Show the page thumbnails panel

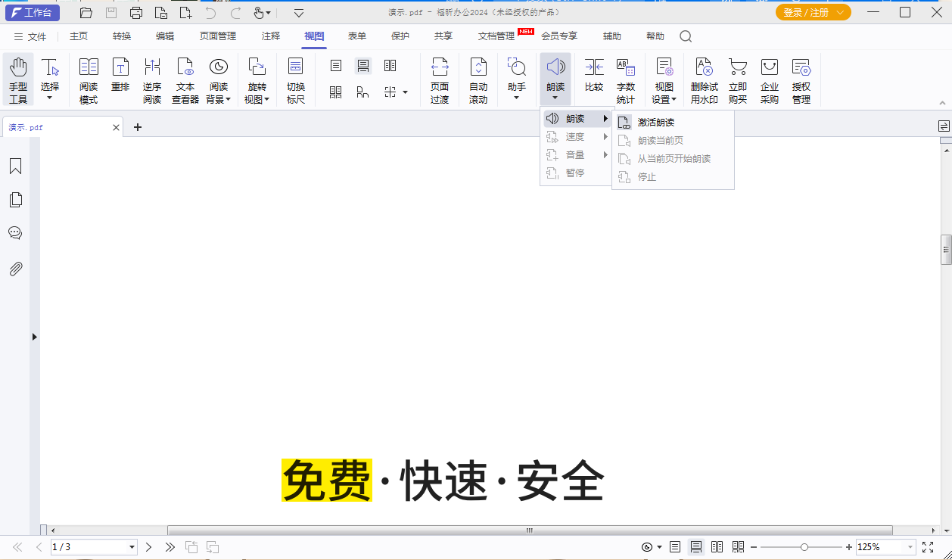pyautogui.click(x=15, y=200)
